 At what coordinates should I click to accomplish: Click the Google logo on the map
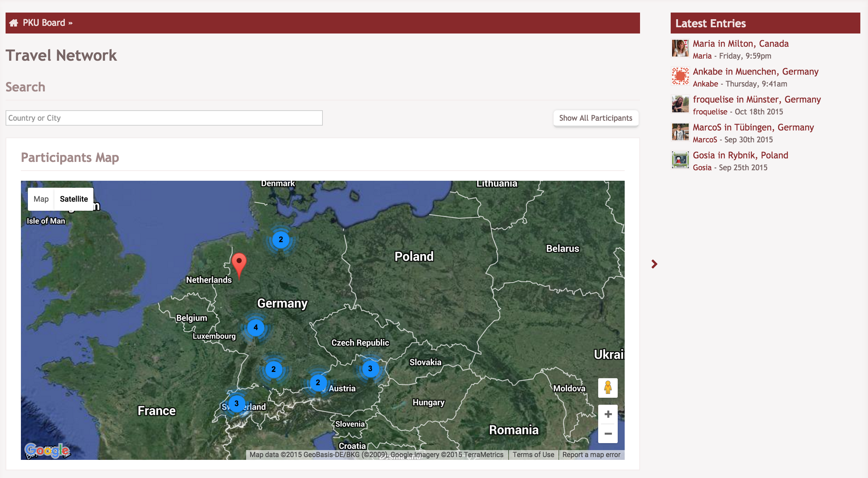click(47, 450)
